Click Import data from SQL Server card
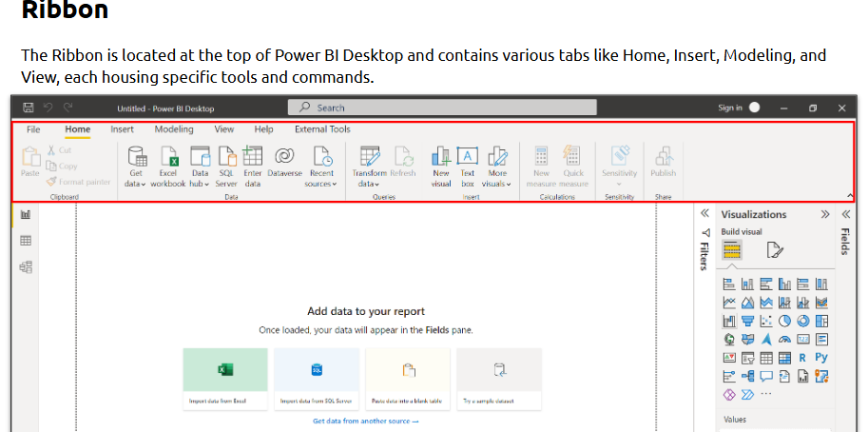This screenshot has height=432, width=868. pos(317,380)
